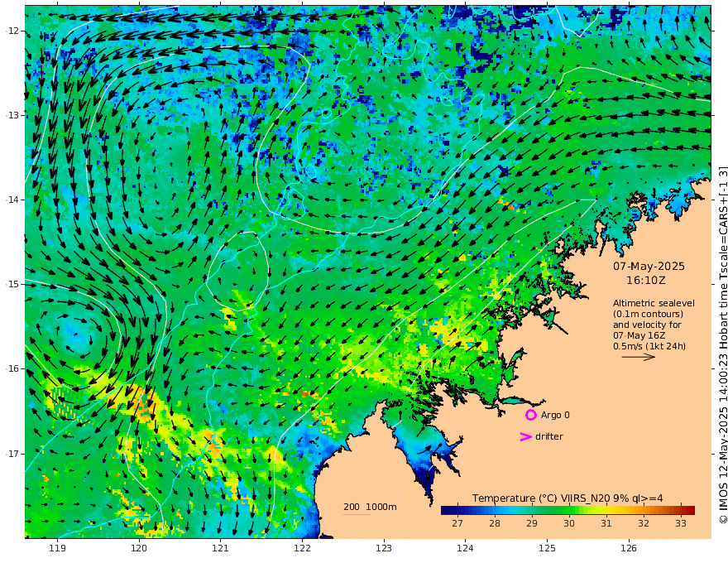This screenshot has height=563, width=728.
Task: Click the longitude axis label 119
Action: [x=58, y=549]
